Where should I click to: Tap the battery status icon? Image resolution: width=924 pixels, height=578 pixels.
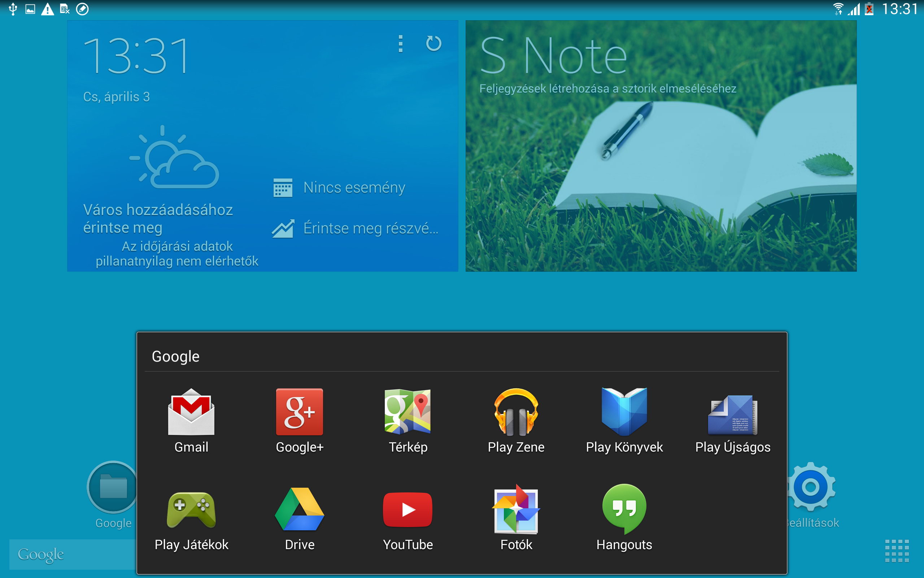coord(869,9)
